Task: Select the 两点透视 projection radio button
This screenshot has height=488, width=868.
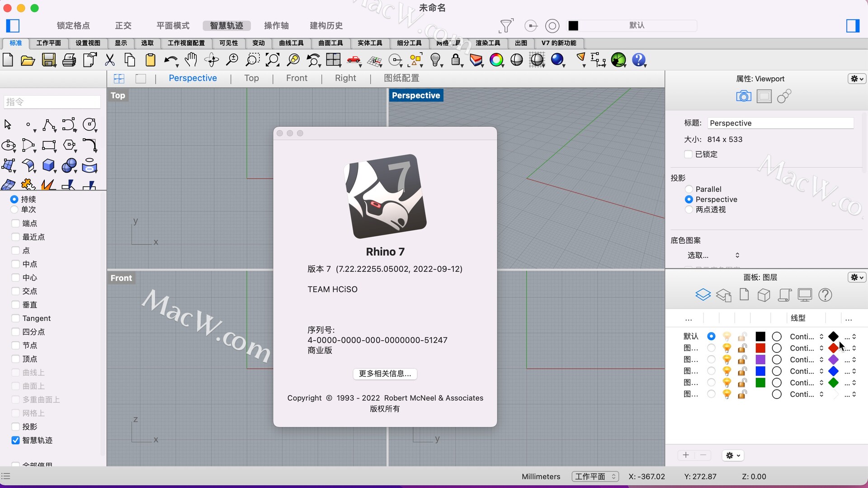Action: (x=689, y=209)
